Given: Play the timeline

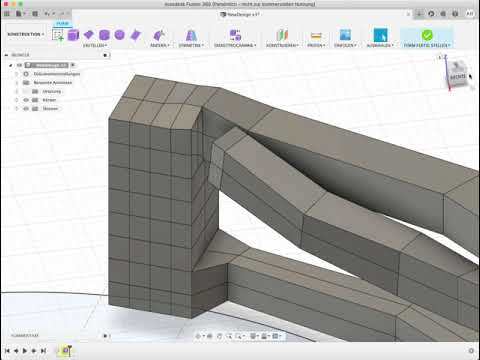Looking at the screenshot, I should point(25,351).
